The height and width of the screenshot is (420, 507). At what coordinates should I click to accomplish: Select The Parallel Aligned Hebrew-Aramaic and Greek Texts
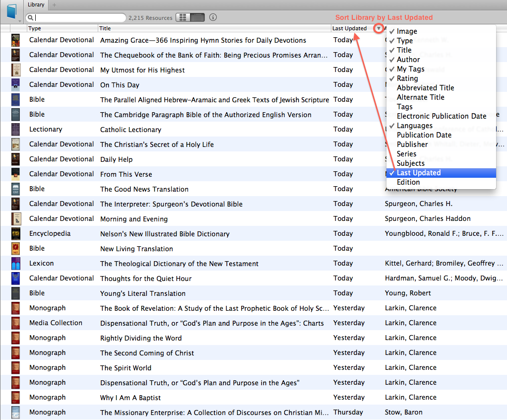(214, 100)
